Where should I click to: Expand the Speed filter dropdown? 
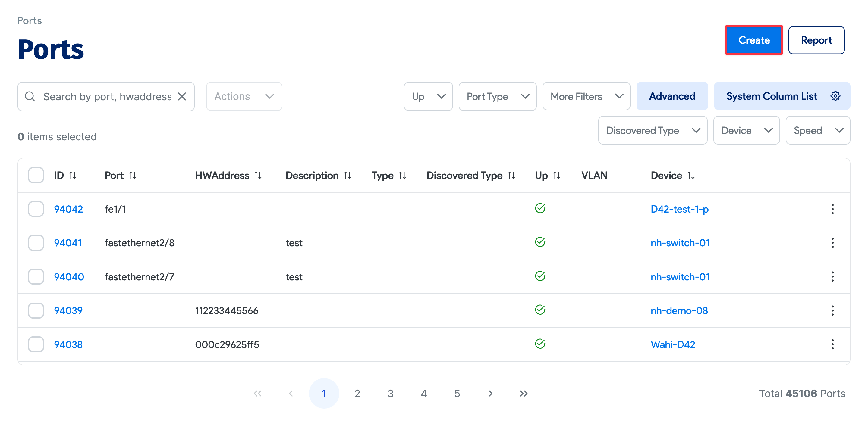click(817, 130)
